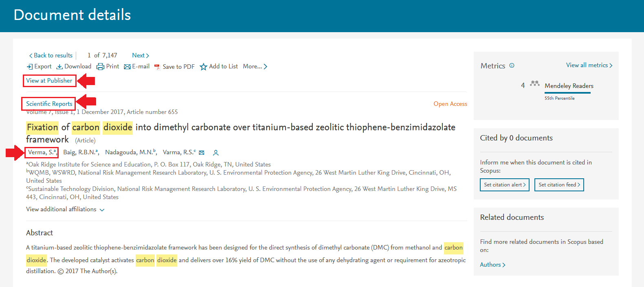
Task: Open the View at Publisher link
Action: coord(49,81)
